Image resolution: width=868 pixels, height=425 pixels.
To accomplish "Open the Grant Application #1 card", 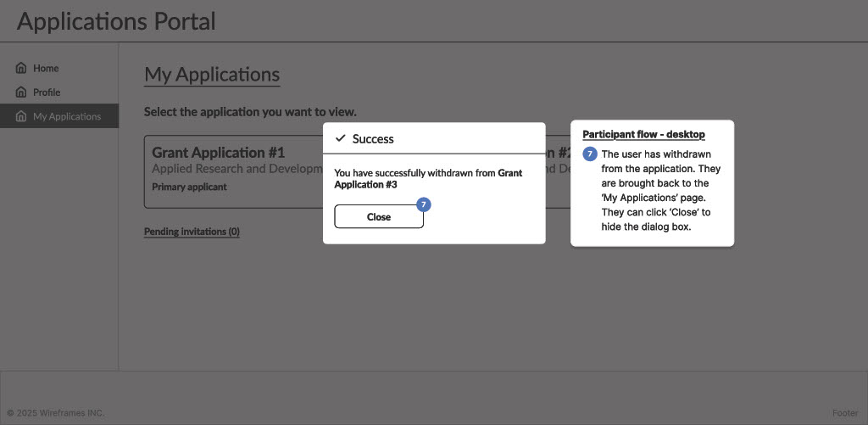I will point(233,171).
